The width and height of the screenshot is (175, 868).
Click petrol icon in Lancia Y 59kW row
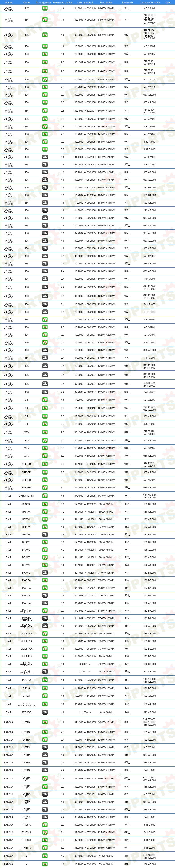[x=45, y=864]
